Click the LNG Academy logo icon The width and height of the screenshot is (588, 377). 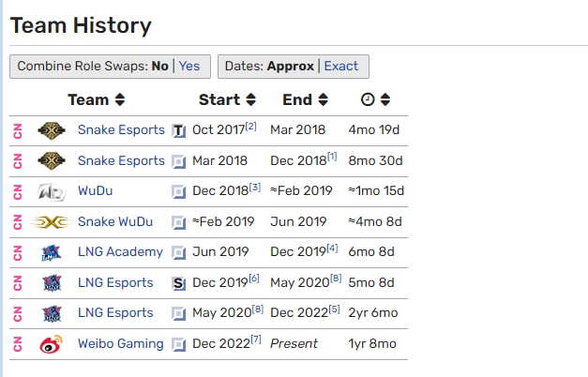[52, 253]
